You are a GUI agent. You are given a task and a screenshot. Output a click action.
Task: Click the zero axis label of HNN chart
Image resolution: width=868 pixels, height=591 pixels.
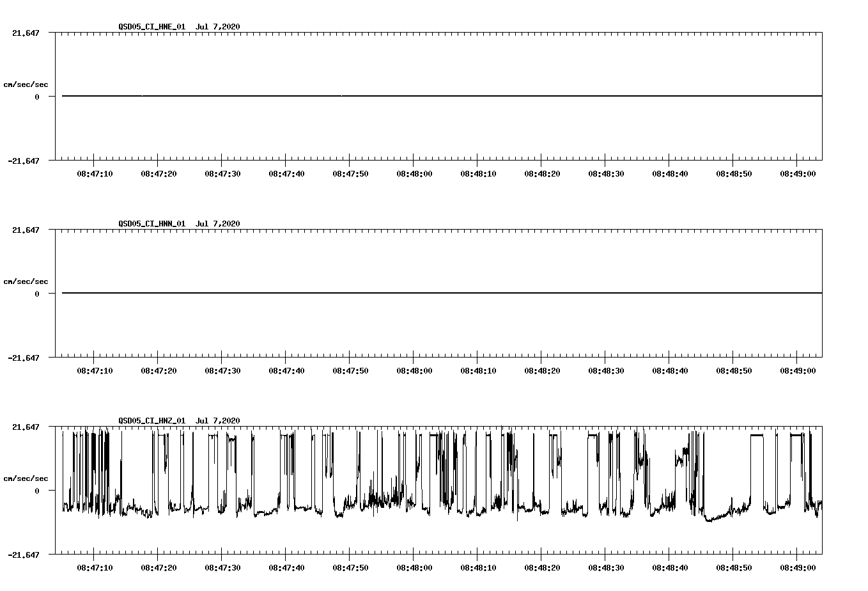pyautogui.click(x=37, y=294)
